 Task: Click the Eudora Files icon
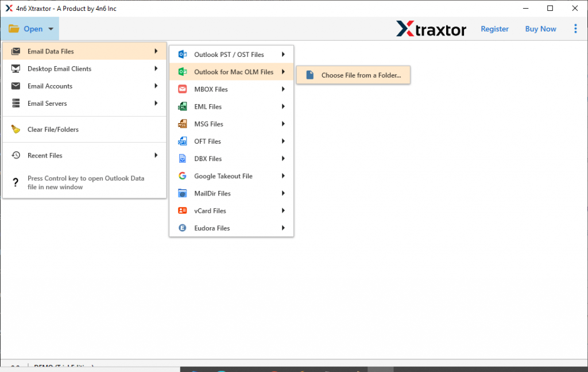(x=183, y=228)
